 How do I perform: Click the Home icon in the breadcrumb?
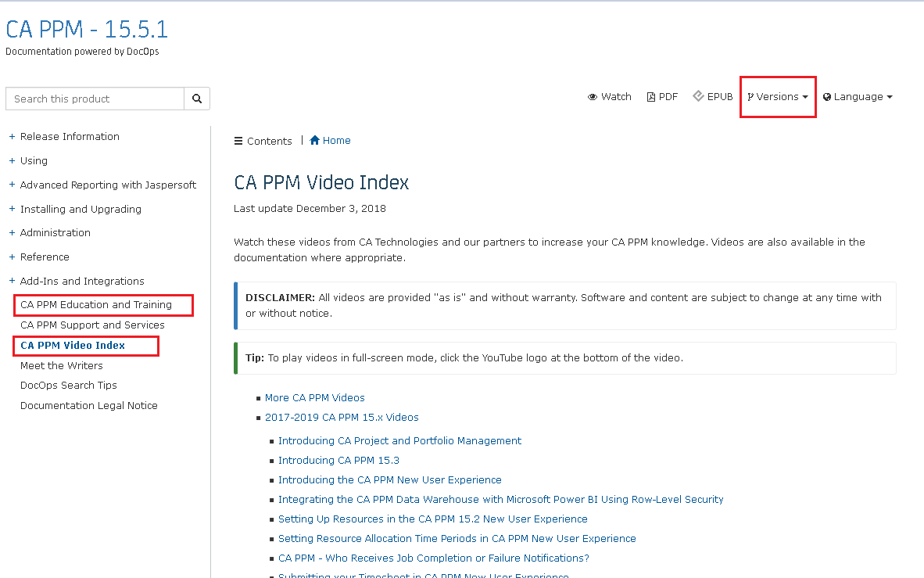(x=315, y=140)
